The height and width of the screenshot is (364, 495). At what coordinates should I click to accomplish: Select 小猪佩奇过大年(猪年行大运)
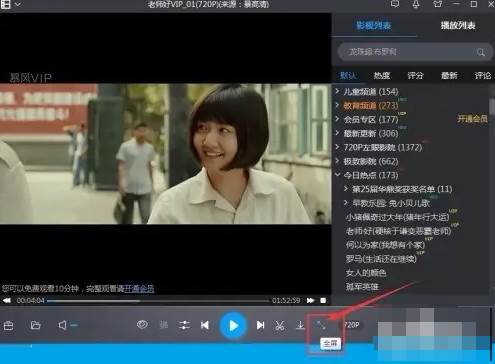pyautogui.click(x=397, y=217)
